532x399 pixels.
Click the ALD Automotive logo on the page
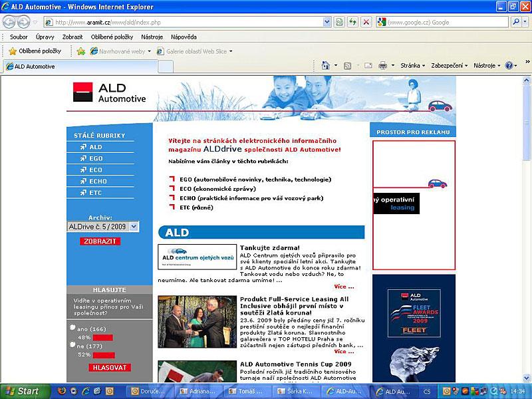coord(109,92)
